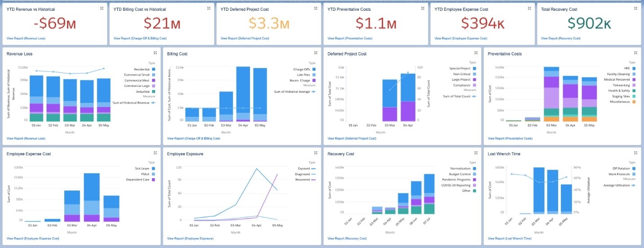Expand the Revenue Loss chart
The image size is (644, 248).
point(155,53)
